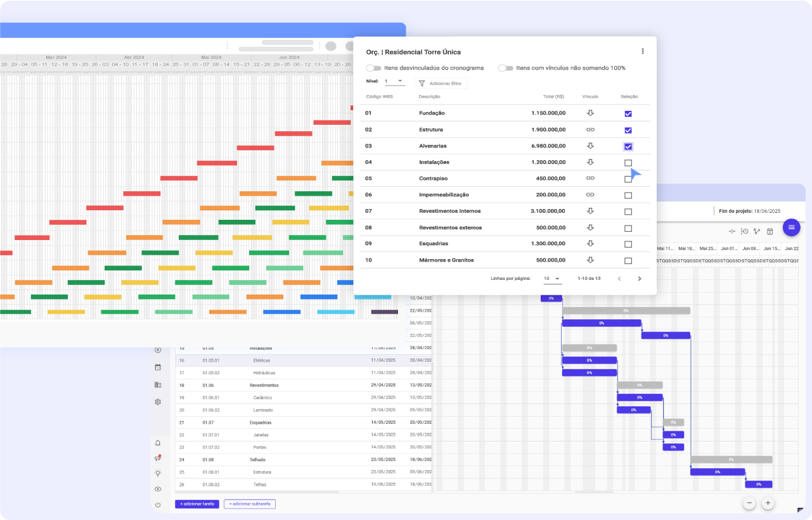Check the Impermeabilização selection checkbox
This screenshot has width=812, height=520.
[628, 195]
